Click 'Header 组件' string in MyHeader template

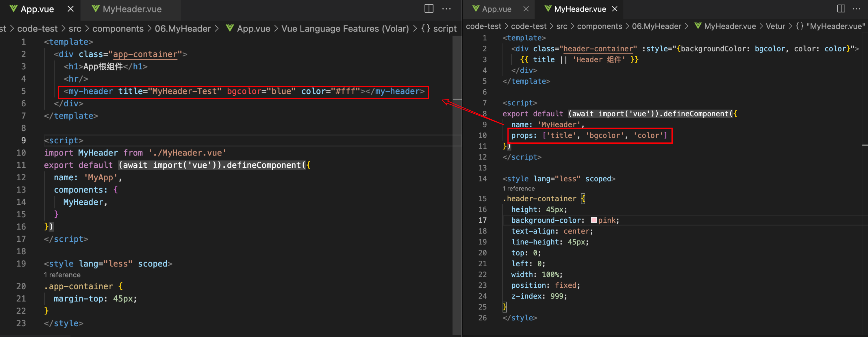pos(598,60)
